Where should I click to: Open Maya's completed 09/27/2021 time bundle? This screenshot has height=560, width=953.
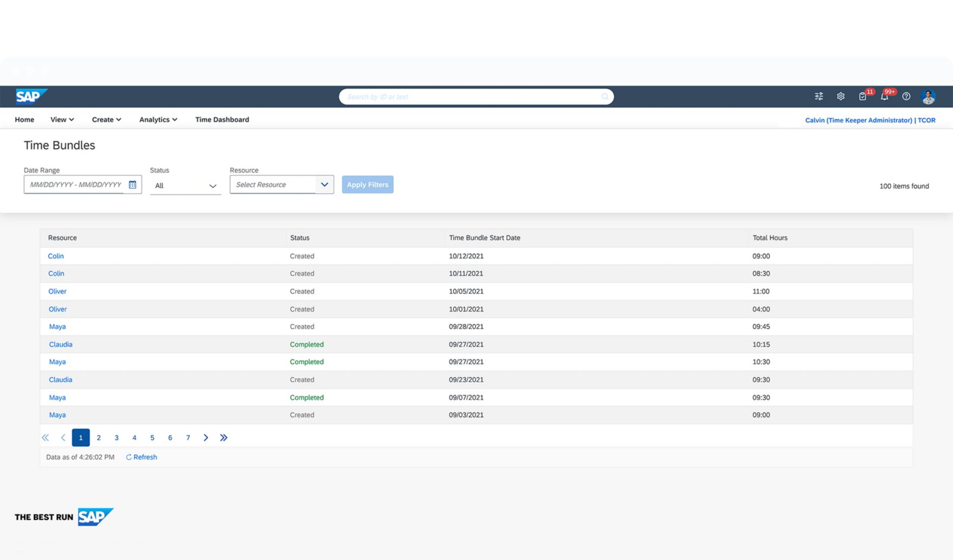pos(57,361)
